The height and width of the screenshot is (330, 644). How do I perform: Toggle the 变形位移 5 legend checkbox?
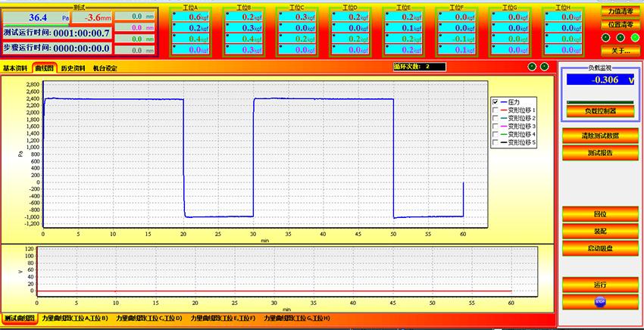496,142
